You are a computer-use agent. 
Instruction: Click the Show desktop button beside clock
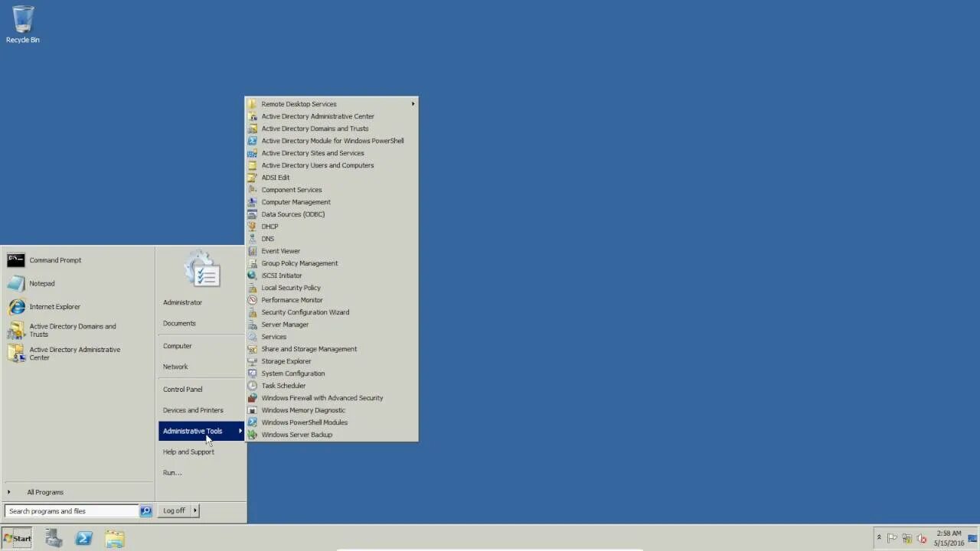point(974,538)
